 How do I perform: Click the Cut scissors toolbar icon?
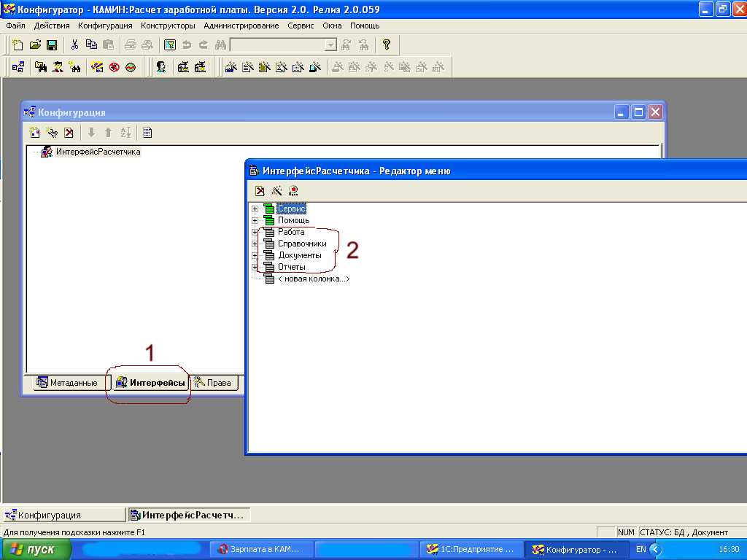(x=74, y=45)
